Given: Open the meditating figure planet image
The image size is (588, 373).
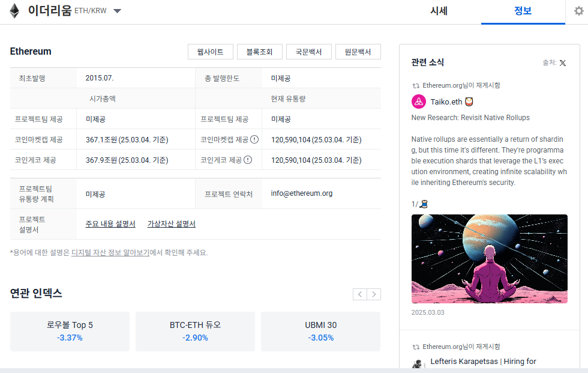Looking at the screenshot, I should [x=490, y=259].
